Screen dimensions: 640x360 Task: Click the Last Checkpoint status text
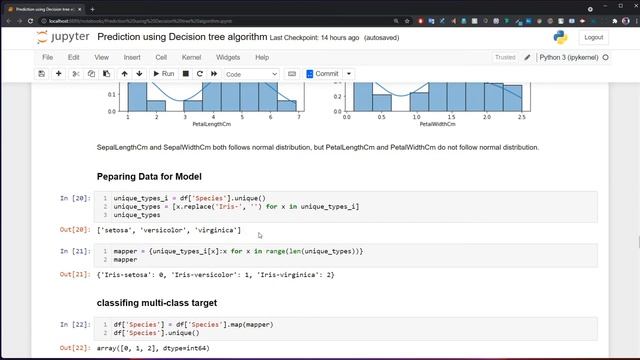(314, 38)
